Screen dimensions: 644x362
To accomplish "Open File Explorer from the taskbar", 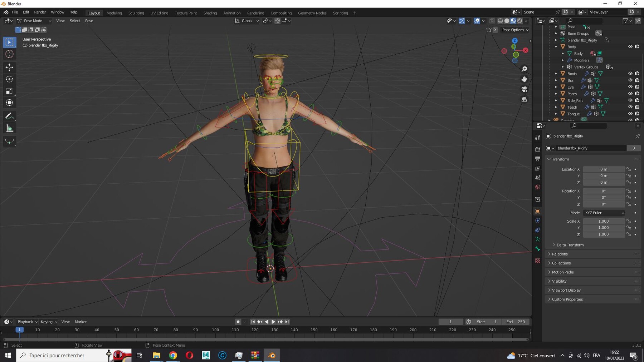I will [x=156, y=355].
